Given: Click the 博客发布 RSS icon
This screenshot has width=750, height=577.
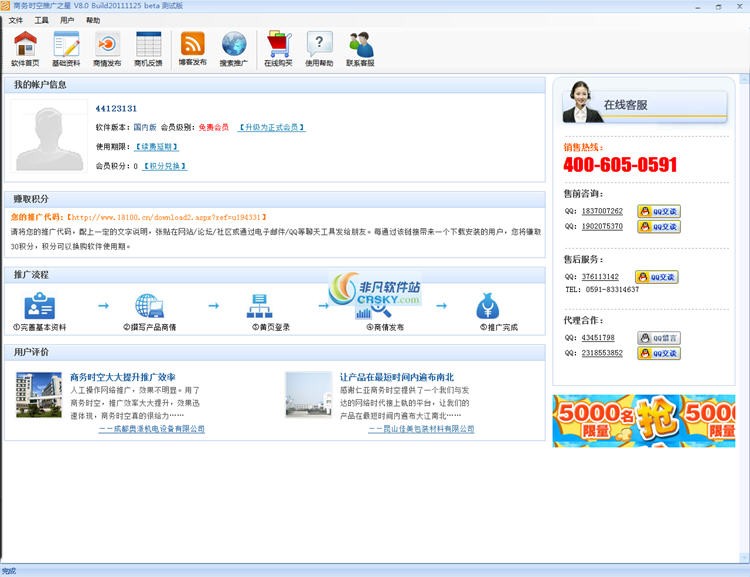Looking at the screenshot, I should tap(193, 49).
